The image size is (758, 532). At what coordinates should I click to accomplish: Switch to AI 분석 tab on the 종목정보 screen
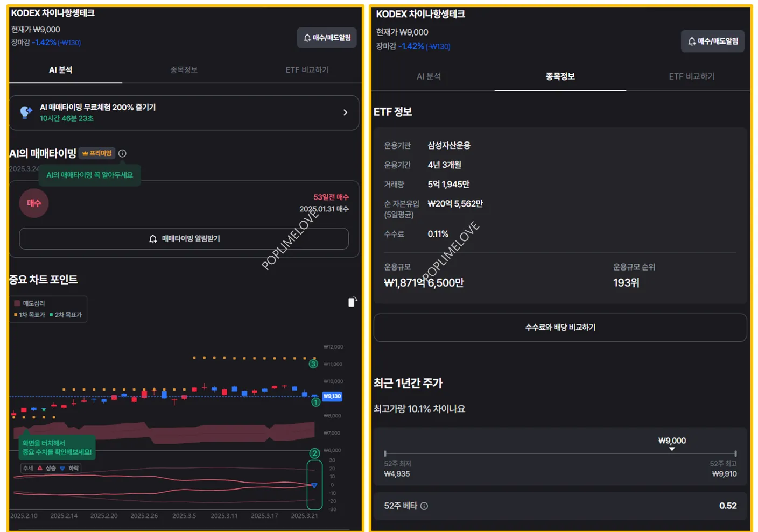pos(429,76)
